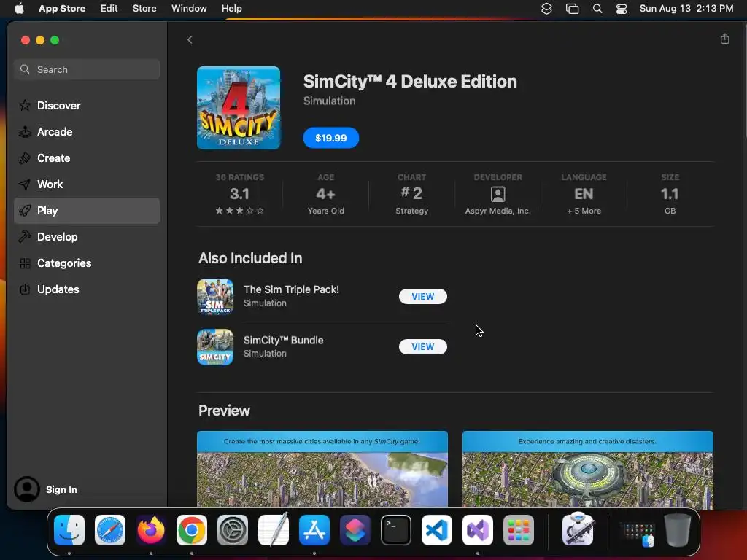
Task: Open Terminal from the Dock
Action: [x=396, y=530]
